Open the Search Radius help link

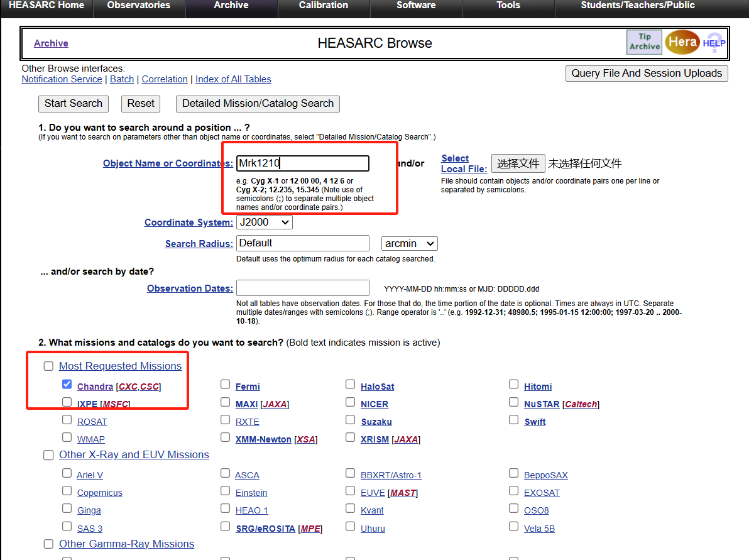[x=199, y=244]
